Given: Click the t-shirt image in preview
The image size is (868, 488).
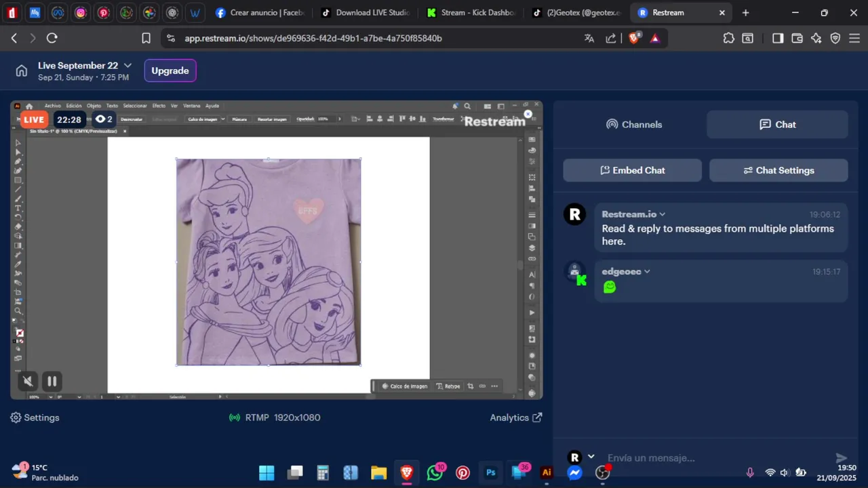Looking at the screenshot, I should coord(269,262).
